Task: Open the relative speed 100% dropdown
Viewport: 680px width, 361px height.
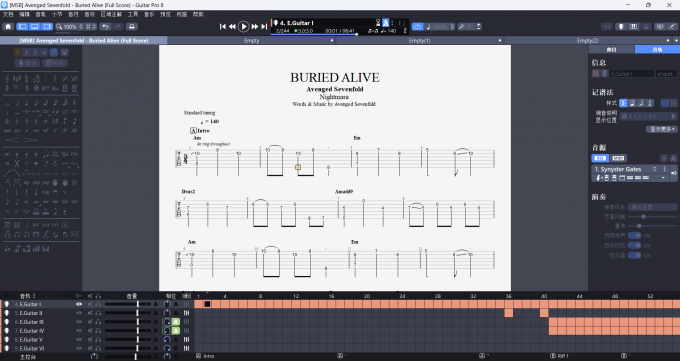Action: click(x=440, y=26)
